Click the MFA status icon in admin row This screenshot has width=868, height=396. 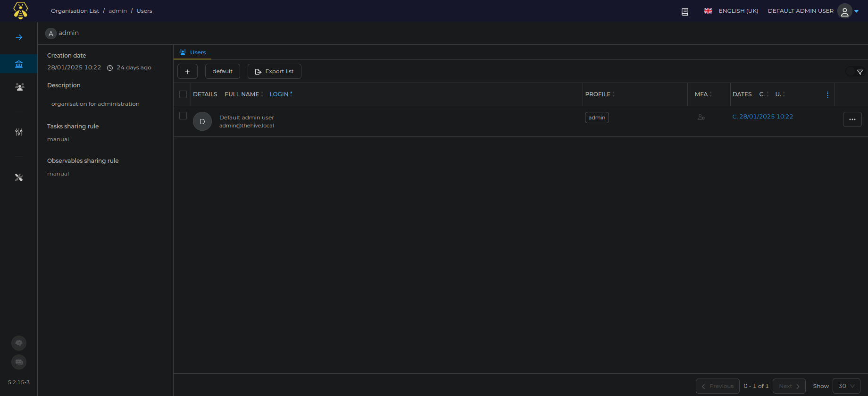coord(701,117)
